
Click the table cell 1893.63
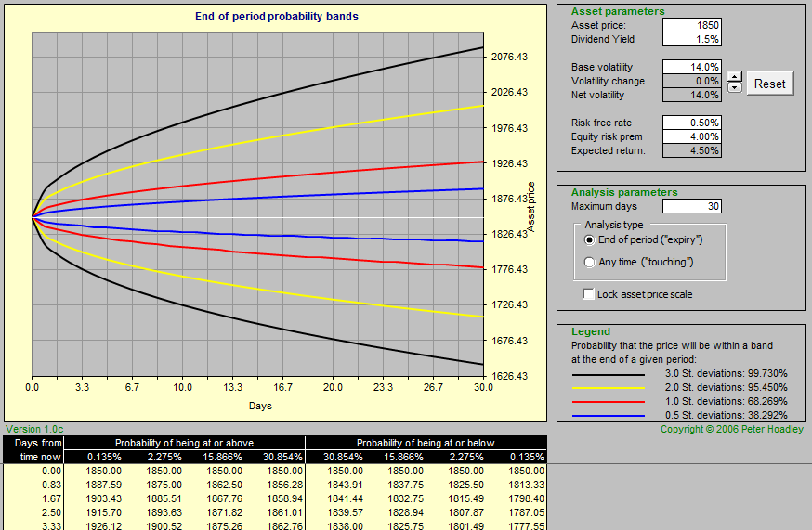164,513
